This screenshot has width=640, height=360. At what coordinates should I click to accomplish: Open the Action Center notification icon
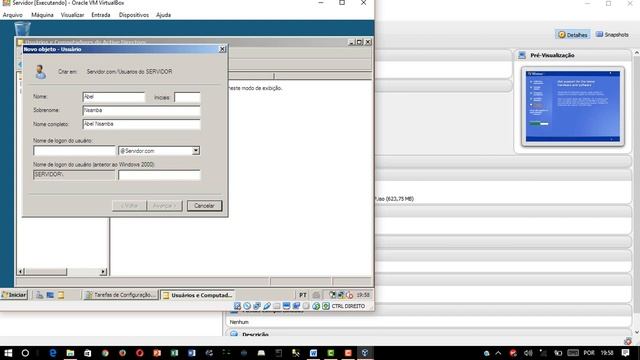[x=626, y=353]
